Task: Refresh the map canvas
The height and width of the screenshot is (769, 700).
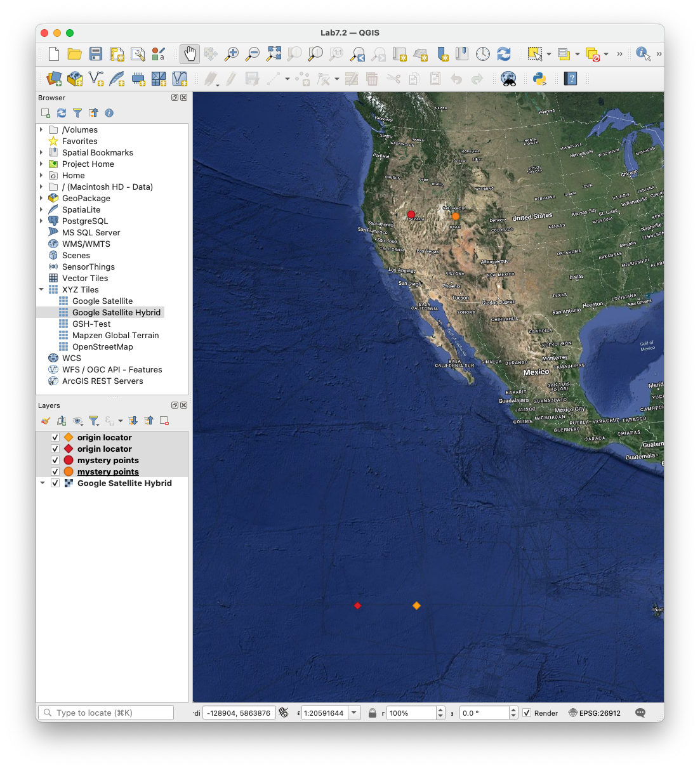Action: 504,54
